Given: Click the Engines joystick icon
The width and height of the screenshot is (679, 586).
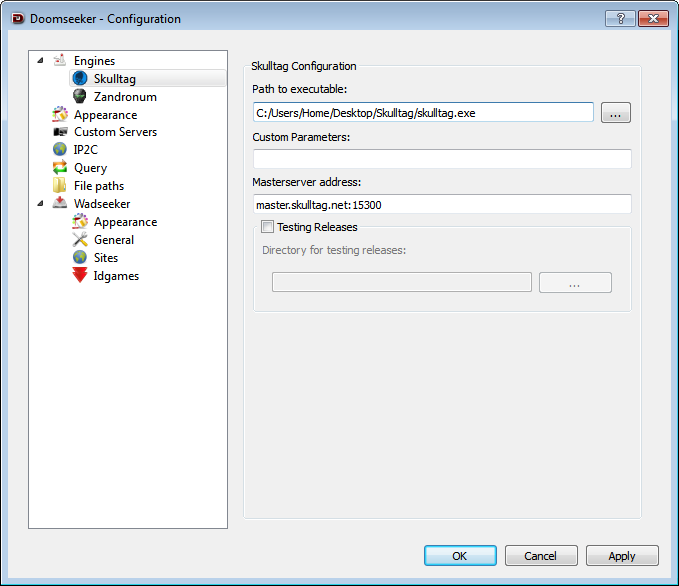Looking at the screenshot, I should point(60,60).
